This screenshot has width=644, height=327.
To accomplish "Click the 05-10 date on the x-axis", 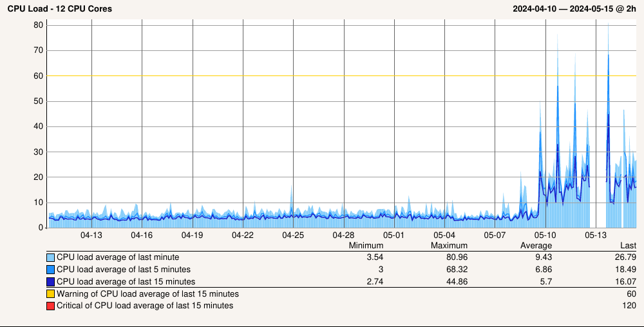I will pyautogui.click(x=545, y=235).
